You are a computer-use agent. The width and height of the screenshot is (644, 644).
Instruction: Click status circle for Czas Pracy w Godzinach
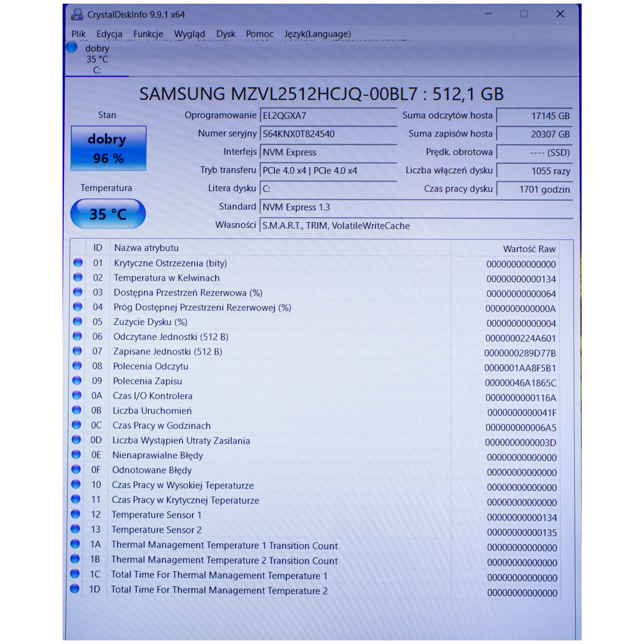[76, 425]
